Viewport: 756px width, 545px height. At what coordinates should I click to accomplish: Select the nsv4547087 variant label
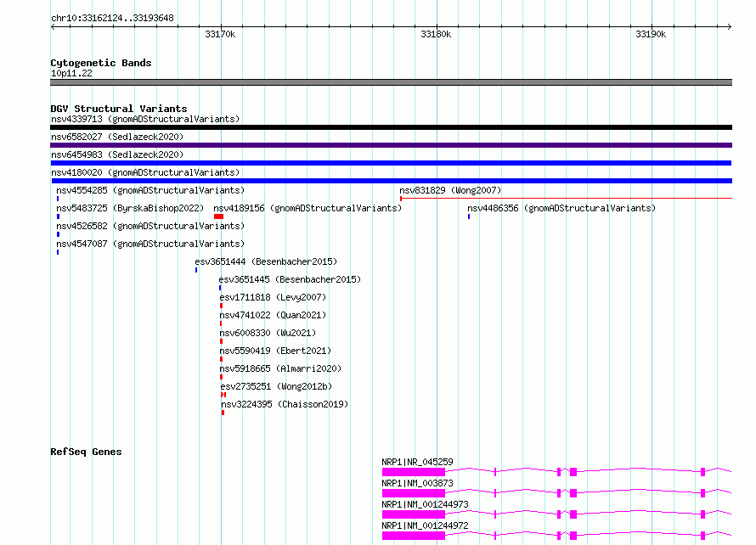pyautogui.click(x=150, y=244)
